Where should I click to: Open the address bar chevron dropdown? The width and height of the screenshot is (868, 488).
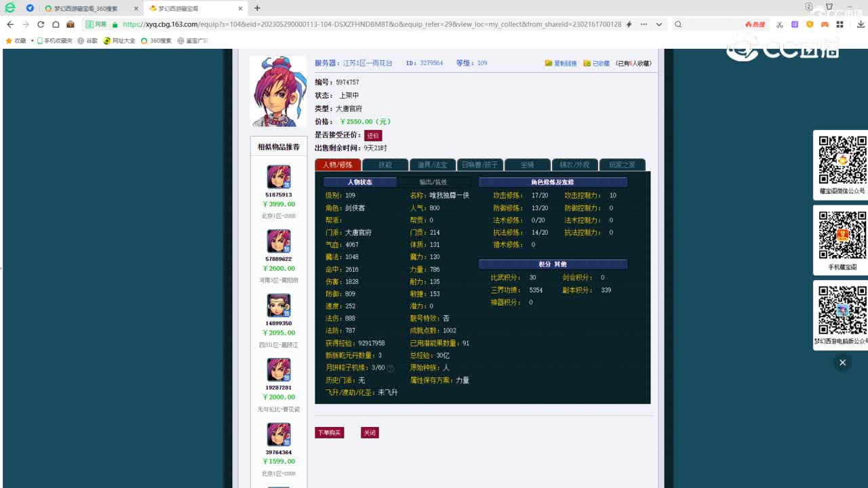658,23
